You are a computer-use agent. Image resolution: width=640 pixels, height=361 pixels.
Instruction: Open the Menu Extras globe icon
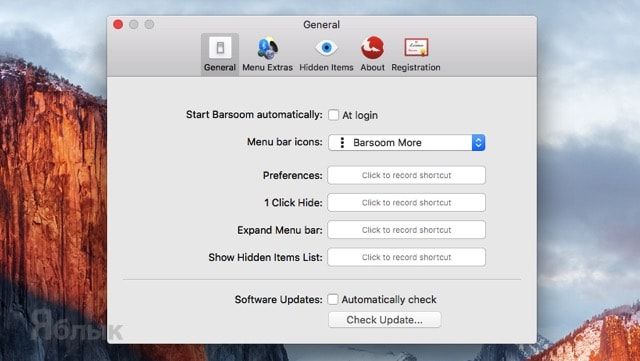click(267, 48)
